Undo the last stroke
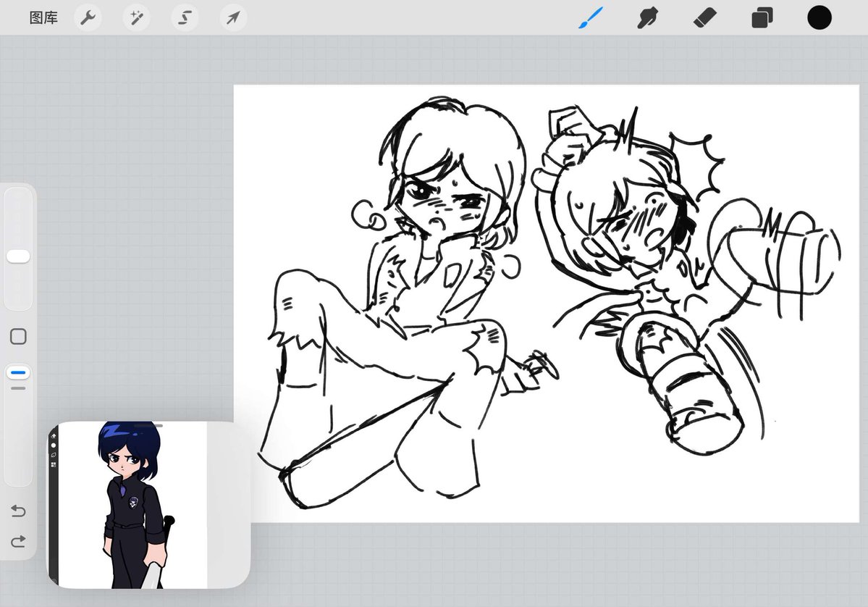Screen dimensions: 868x607 click(x=18, y=511)
